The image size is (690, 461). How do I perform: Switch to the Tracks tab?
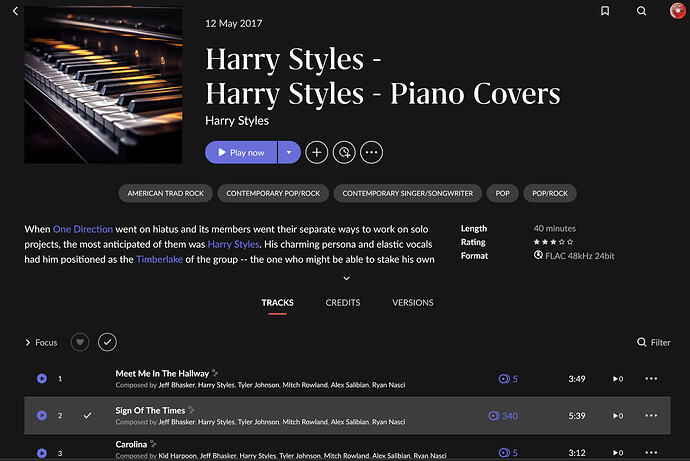pyautogui.click(x=277, y=303)
